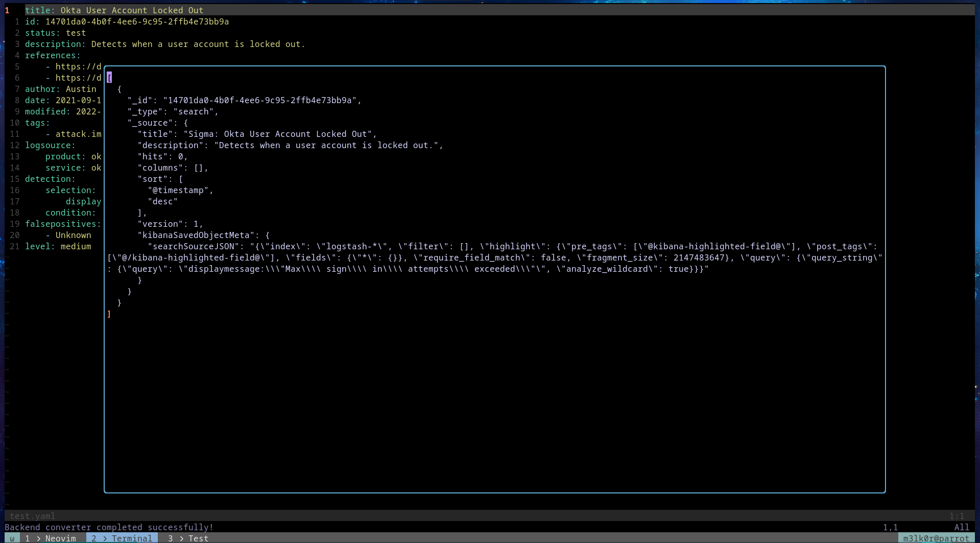980x543 pixels.
Task: Click the closing bracket of the JSON array
Action: pos(109,313)
